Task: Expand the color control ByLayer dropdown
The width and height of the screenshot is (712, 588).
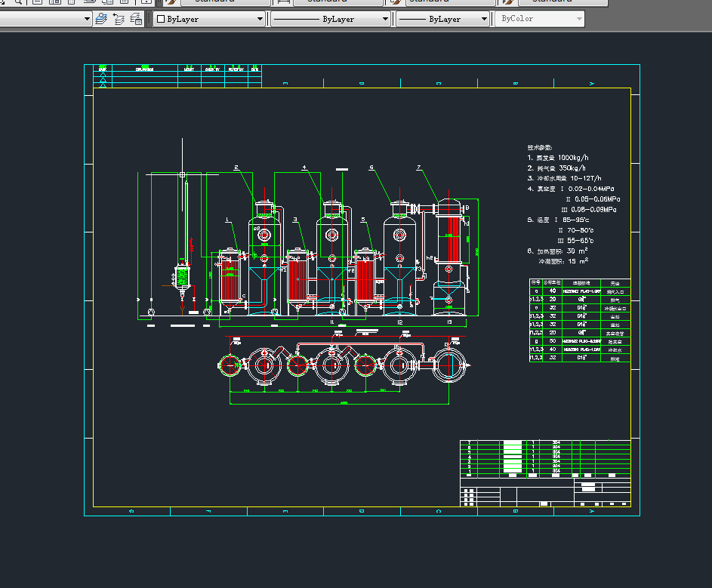Action: pos(260,19)
